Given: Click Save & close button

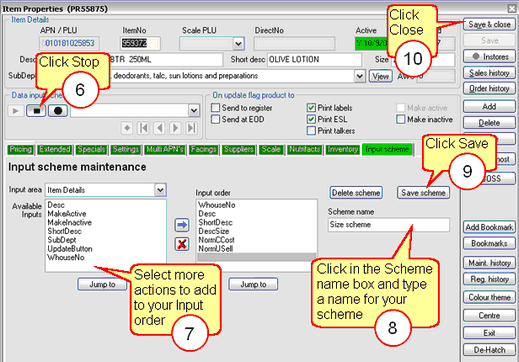Looking at the screenshot, I should pyautogui.click(x=489, y=24).
